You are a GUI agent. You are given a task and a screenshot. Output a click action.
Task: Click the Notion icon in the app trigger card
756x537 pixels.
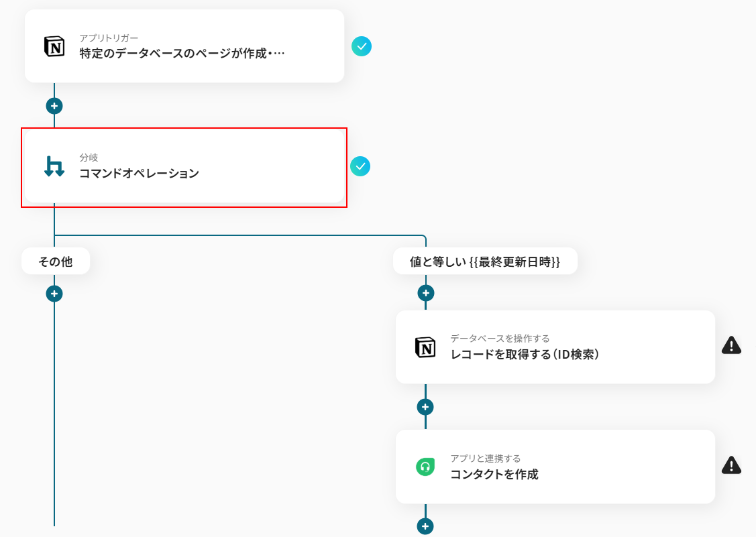point(54,46)
